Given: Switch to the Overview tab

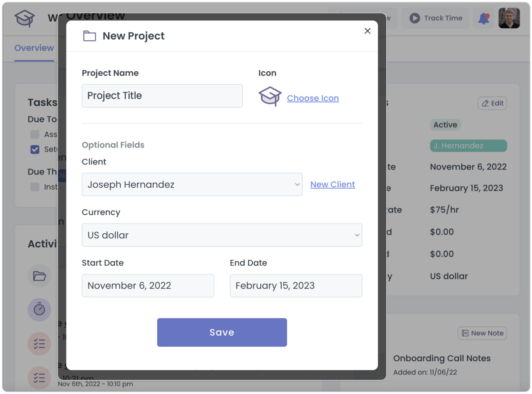Looking at the screenshot, I should (34, 48).
